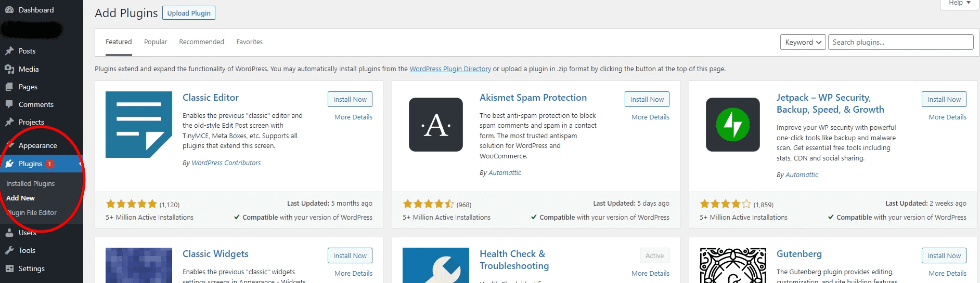Click the Akismet plugin logo
The width and height of the screenshot is (980, 283).
(436, 125)
